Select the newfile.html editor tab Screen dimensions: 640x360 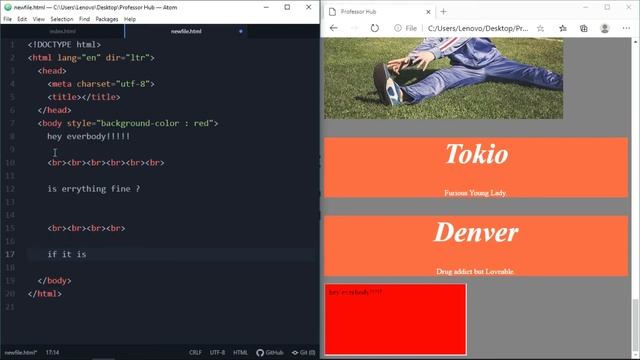pyautogui.click(x=186, y=31)
